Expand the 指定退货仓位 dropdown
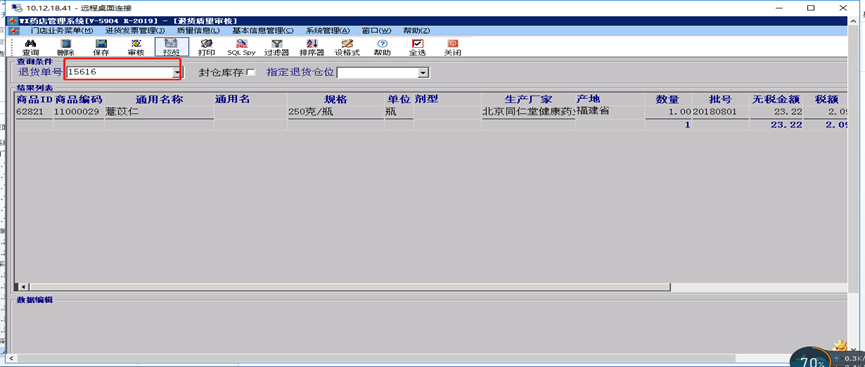 423,72
